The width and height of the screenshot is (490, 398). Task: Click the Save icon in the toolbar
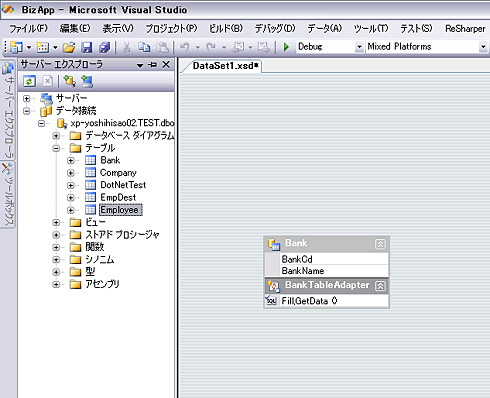[x=87, y=47]
